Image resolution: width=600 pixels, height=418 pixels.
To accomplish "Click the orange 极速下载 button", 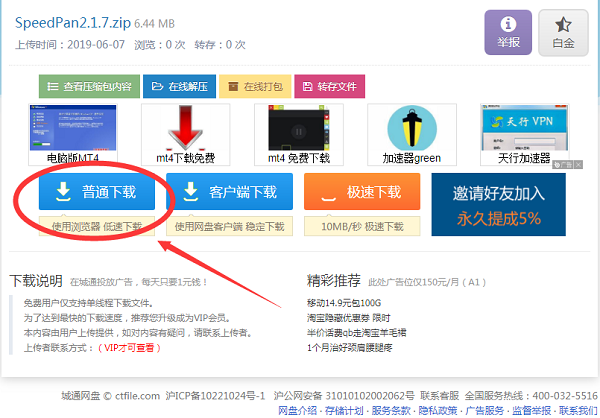I will point(362,191).
